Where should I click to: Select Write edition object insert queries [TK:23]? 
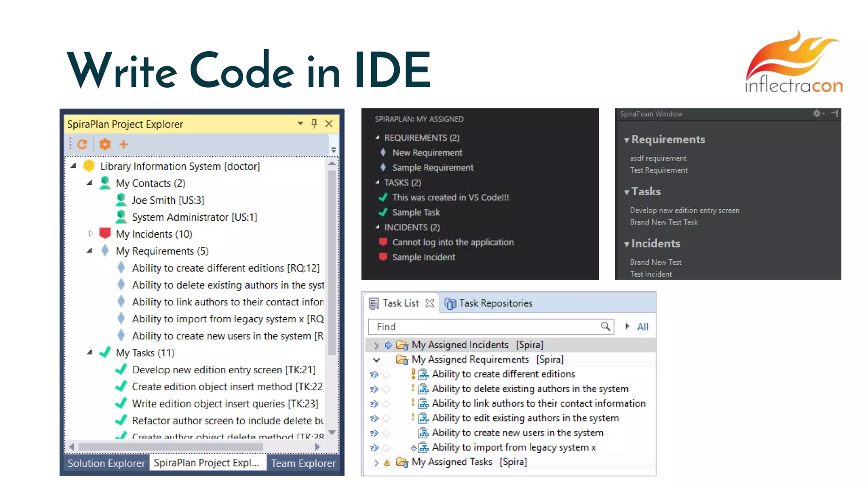[x=225, y=403]
